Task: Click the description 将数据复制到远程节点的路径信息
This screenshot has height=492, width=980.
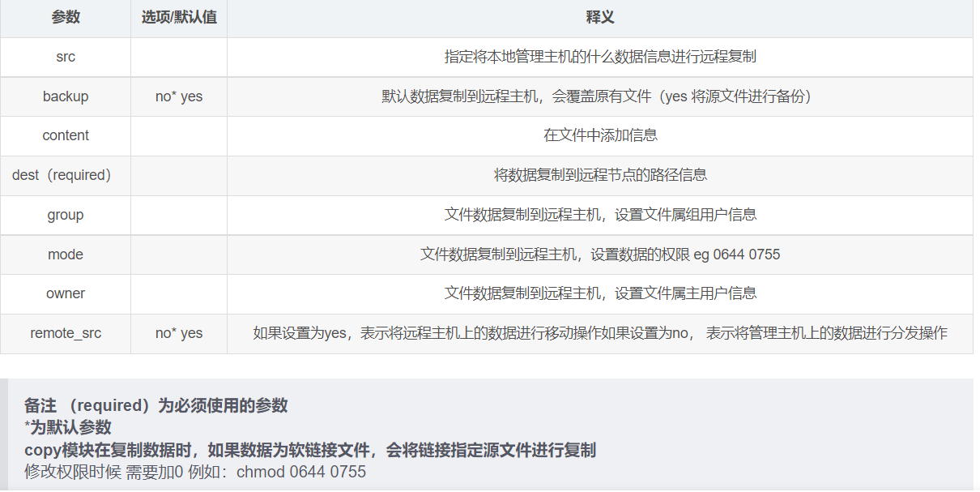Action: 600,175
